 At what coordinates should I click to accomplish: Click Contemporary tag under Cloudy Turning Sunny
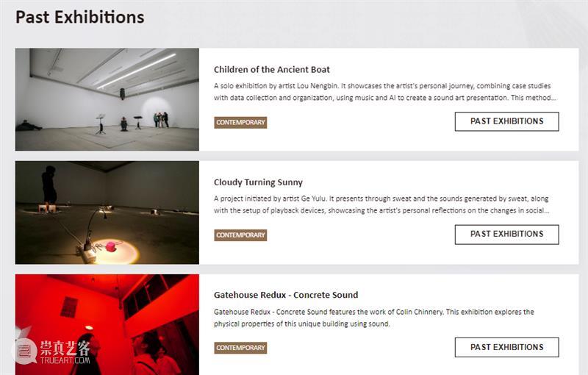[x=240, y=235]
